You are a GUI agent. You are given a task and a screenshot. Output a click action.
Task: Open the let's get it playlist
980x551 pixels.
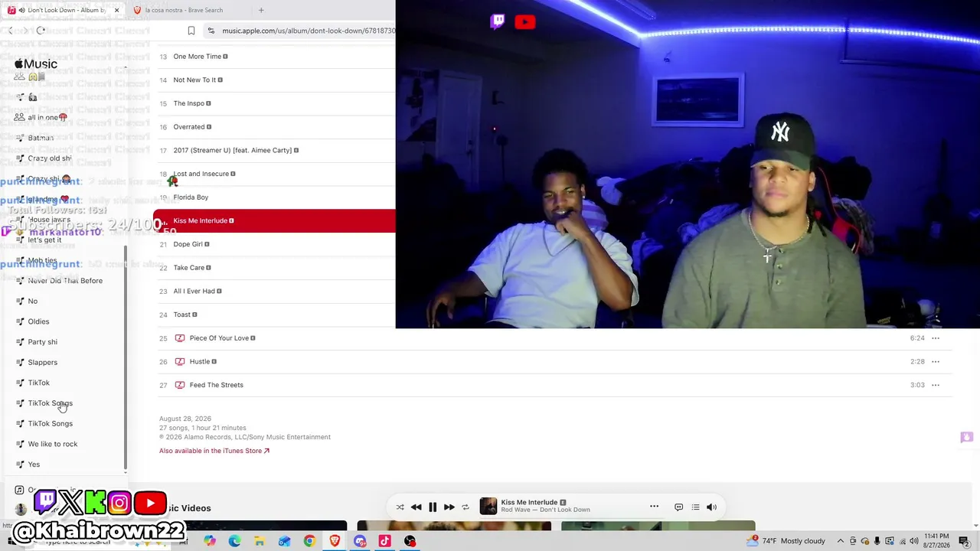click(44, 240)
